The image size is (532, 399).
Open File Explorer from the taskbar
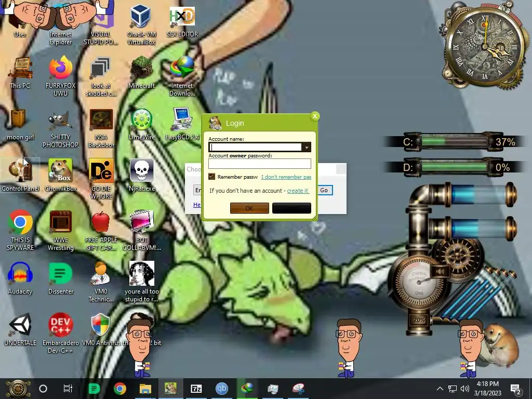click(145, 389)
